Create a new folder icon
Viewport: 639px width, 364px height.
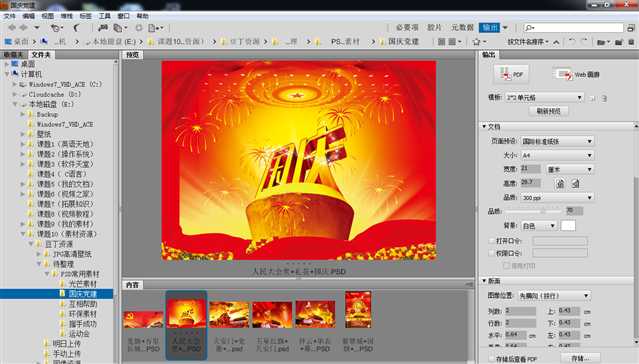[x=619, y=42]
